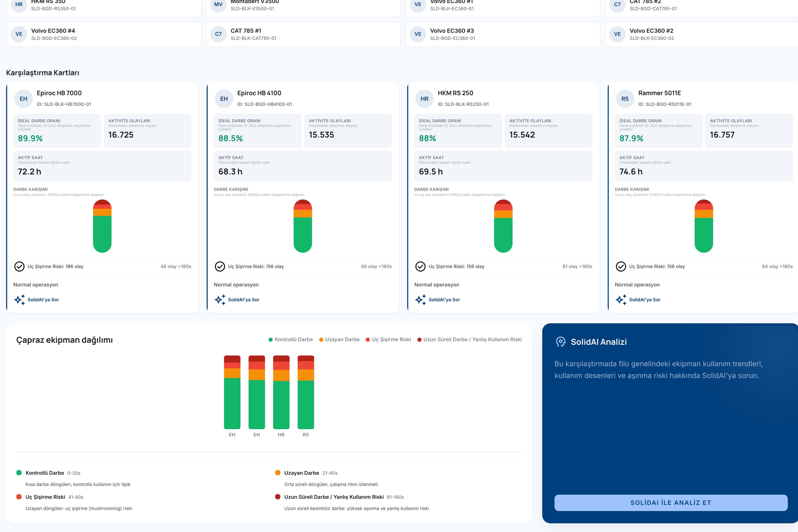Click the 'Karşılaştırma Kartları' heading
Image resolution: width=798 pixels, height=532 pixels.
coord(43,73)
